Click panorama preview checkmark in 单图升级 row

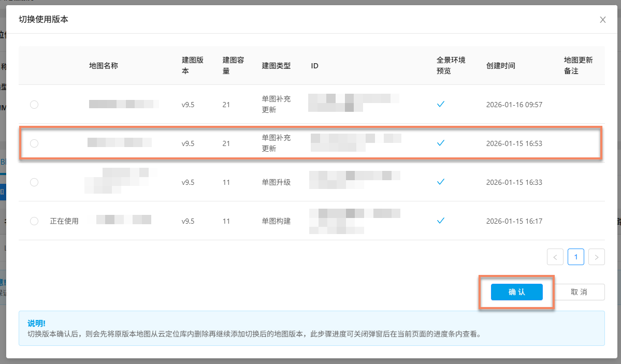click(x=441, y=182)
